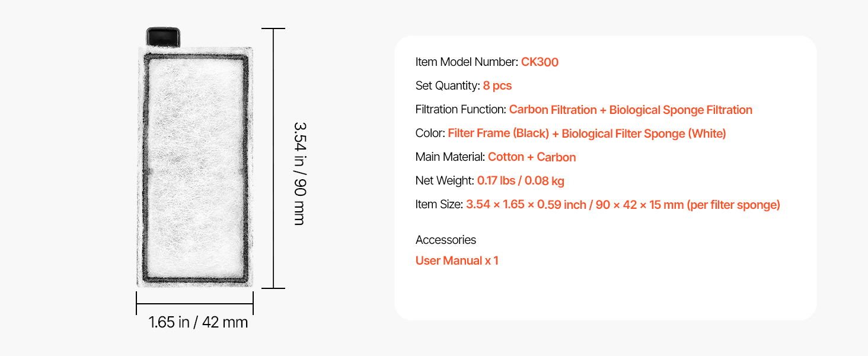Click the black handle tab on filter
The height and width of the screenshot is (356, 868).
click(163, 37)
